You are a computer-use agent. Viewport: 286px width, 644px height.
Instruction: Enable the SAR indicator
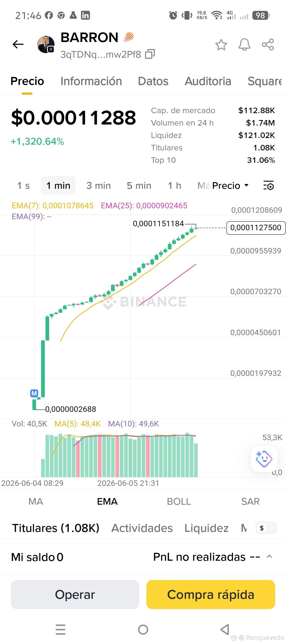coord(250,502)
